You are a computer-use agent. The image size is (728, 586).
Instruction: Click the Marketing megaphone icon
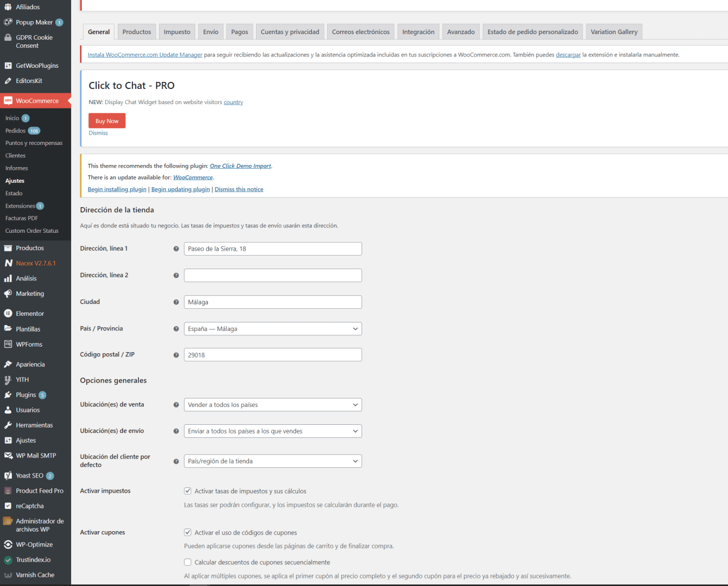point(8,294)
